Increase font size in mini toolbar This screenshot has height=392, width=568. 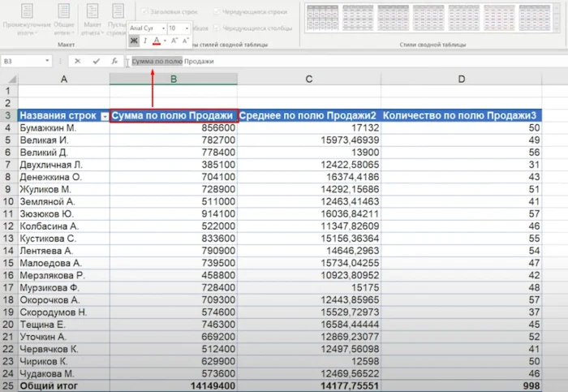point(174,41)
